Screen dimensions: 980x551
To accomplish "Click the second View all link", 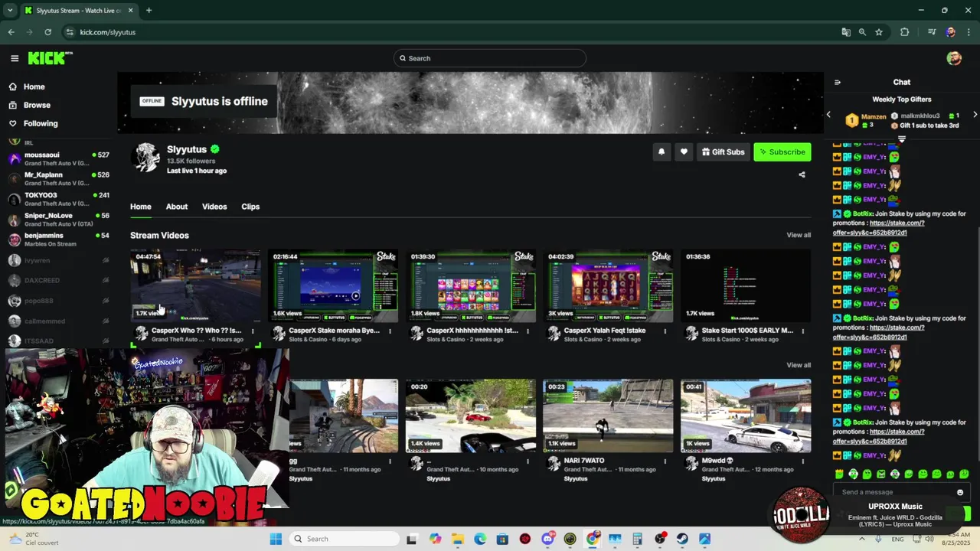I will [799, 365].
